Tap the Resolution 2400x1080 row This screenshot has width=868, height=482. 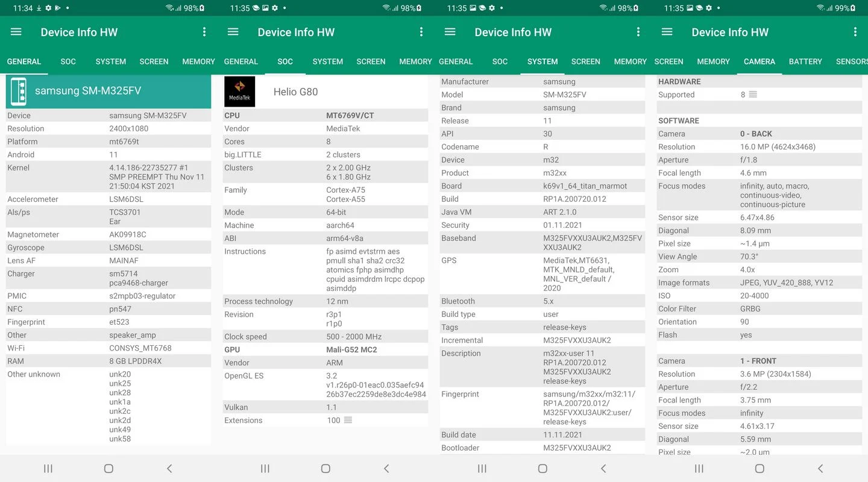point(108,128)
